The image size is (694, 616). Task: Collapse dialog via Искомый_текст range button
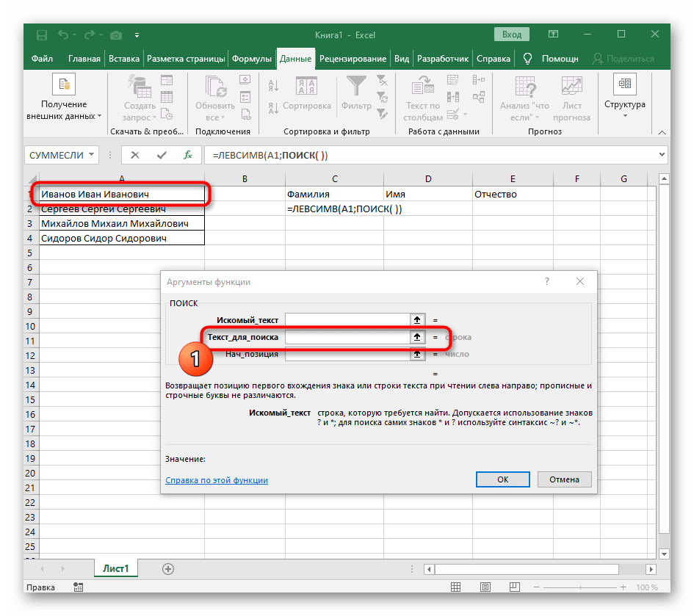pos(417,319)
